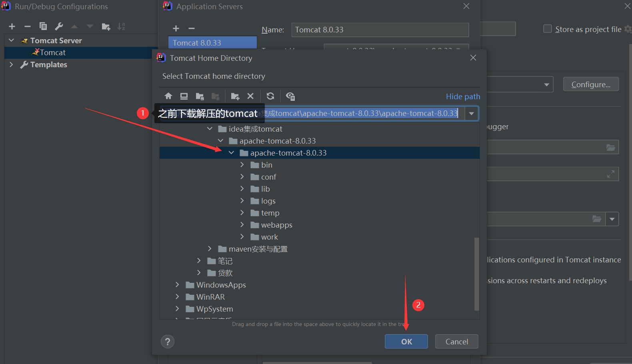
Task: Create new folder icon in Run/Debug toolbar
Action: 106,26
